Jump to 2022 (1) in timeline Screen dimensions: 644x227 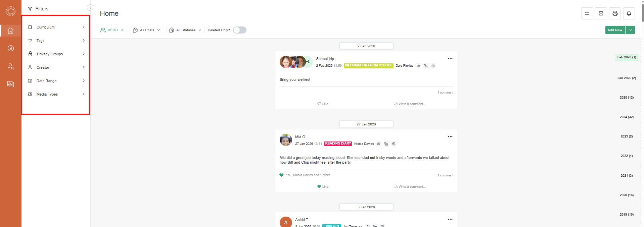[x=627, y=156]
